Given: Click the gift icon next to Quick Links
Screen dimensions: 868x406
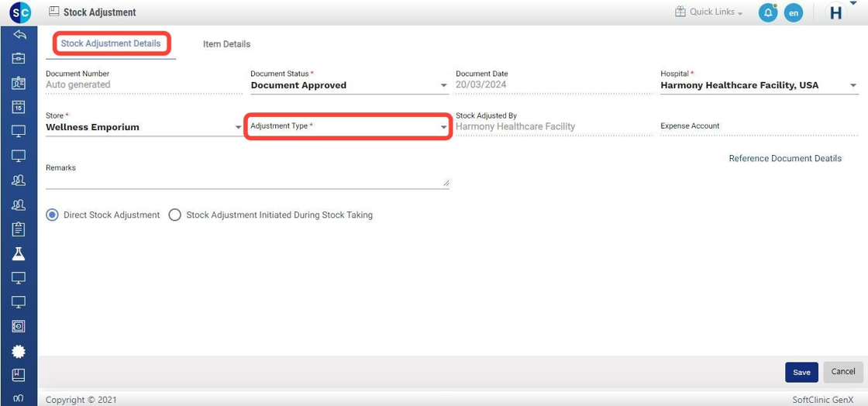Looking at the screenshot, I should (x=680, y=12).
